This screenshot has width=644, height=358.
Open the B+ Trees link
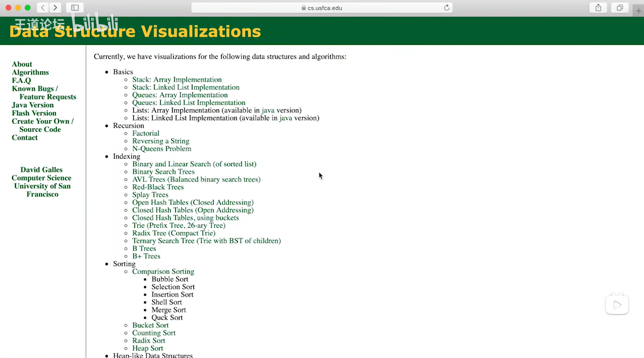click(146, 257)
